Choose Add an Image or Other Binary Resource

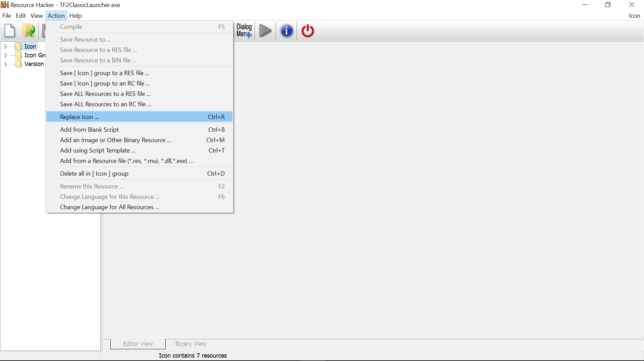click(139, 140)
